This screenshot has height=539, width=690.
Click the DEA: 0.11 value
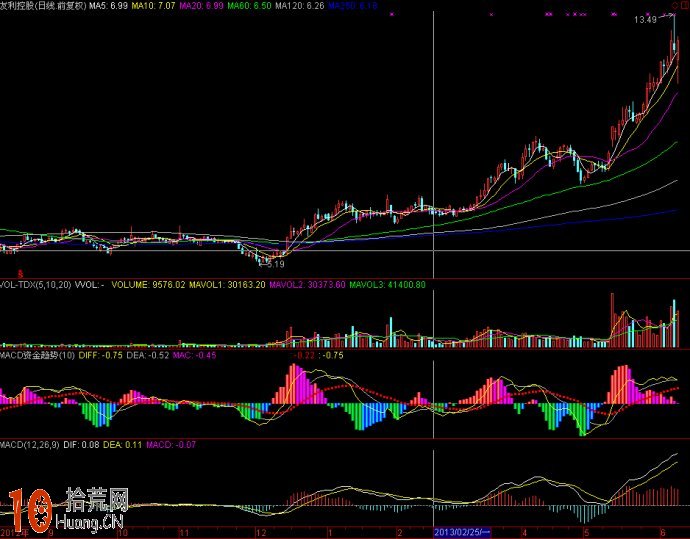tap(122, 445)
